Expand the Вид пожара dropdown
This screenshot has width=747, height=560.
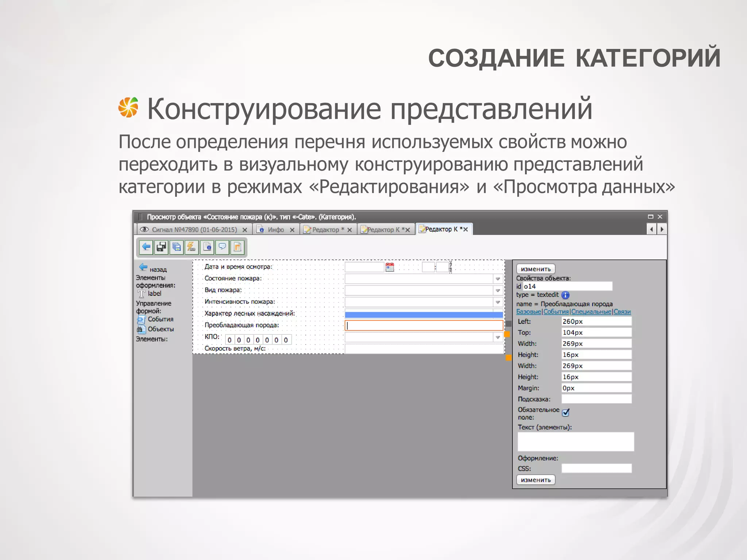tap(498, 291)
